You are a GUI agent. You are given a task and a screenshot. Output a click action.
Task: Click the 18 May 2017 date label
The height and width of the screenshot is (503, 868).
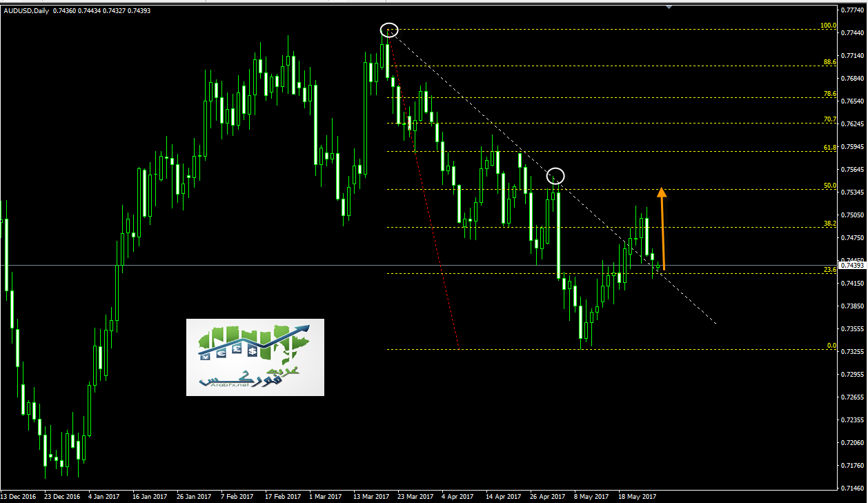click(x=636, y=496)
